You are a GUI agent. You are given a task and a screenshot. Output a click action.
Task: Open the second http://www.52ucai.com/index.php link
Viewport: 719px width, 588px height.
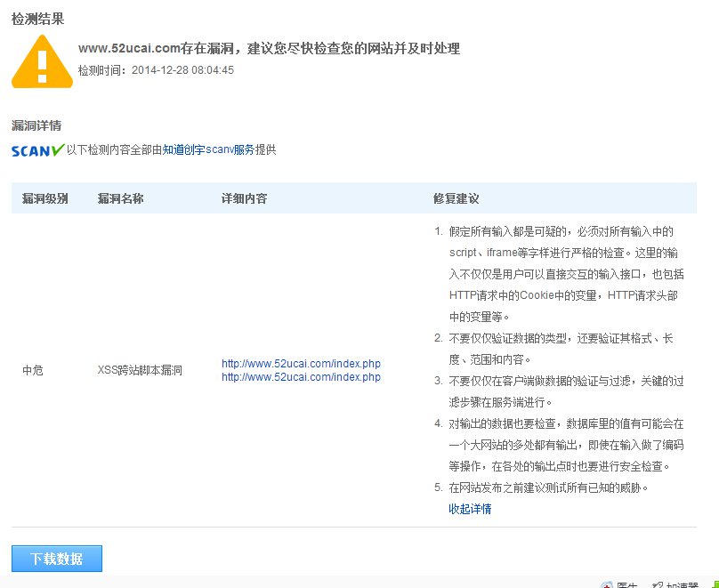(x=301, y=376)
